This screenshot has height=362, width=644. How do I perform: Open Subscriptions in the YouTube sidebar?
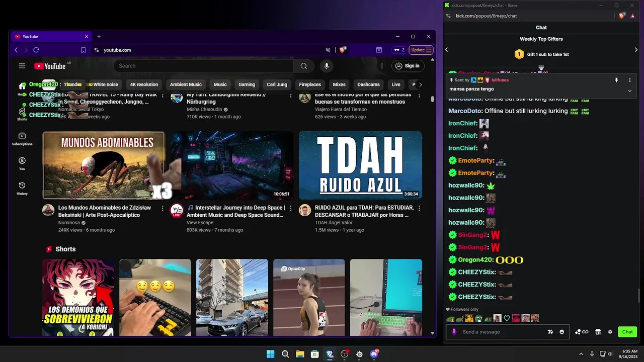[x=22, y=139]
